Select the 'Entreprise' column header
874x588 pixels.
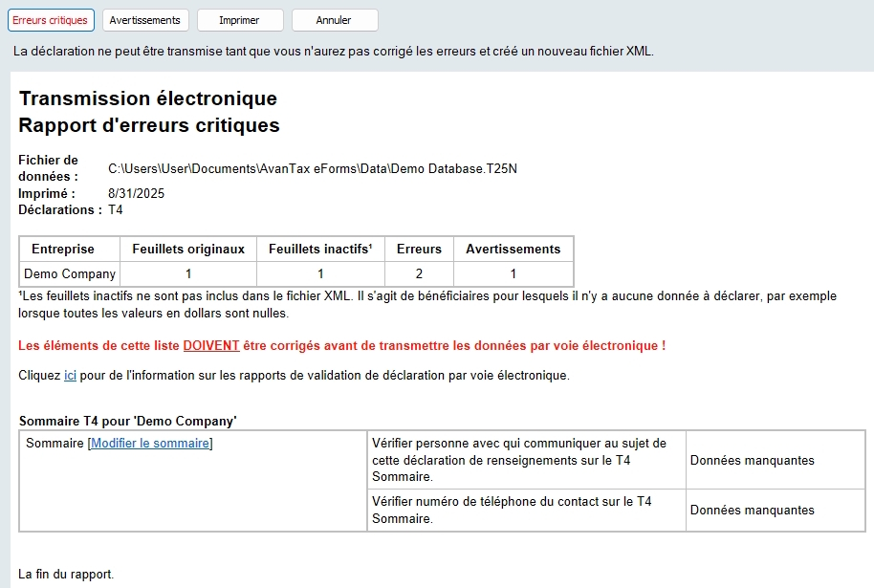click(x=63, y=249)
